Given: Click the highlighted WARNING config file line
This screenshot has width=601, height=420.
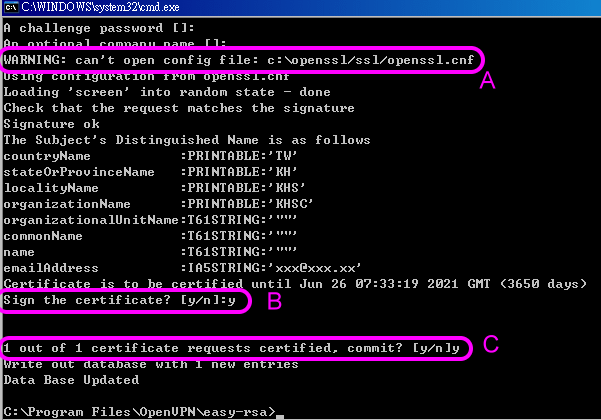Looking at the screenshot, I should click(x=240, y=59).
